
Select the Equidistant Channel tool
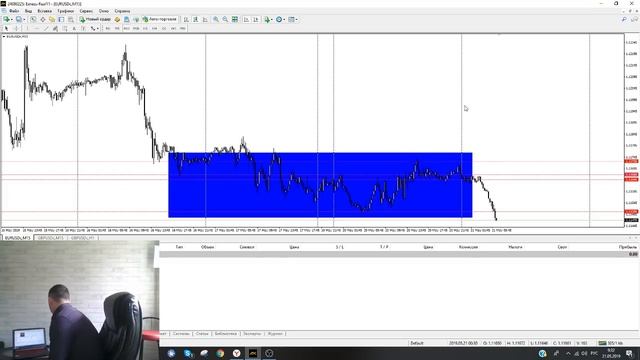56,29
